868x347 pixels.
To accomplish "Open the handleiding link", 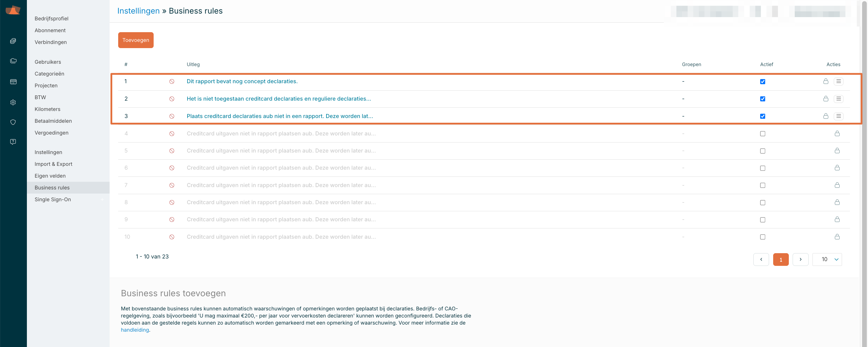I will (135, 330).
